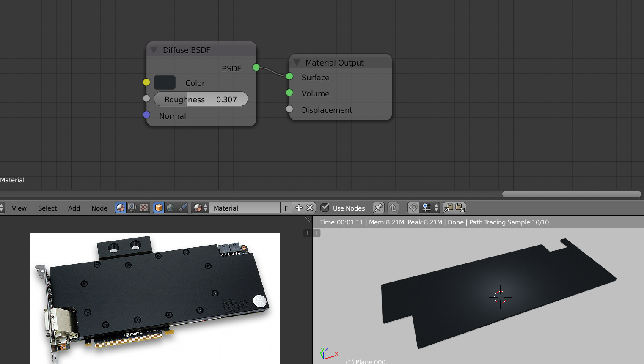The width and height of the screenshot is (644, 364).
Task: Click the graphics card reference image
Action: pos(155,298)
